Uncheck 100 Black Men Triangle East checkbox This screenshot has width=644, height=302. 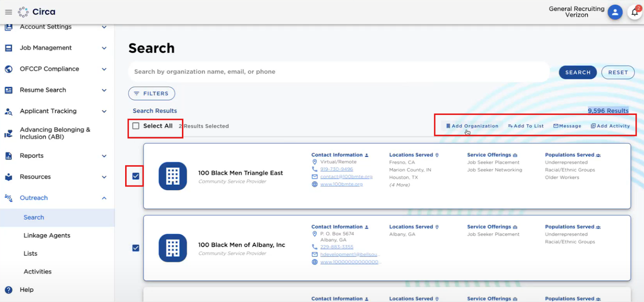(x=136, y=176)
